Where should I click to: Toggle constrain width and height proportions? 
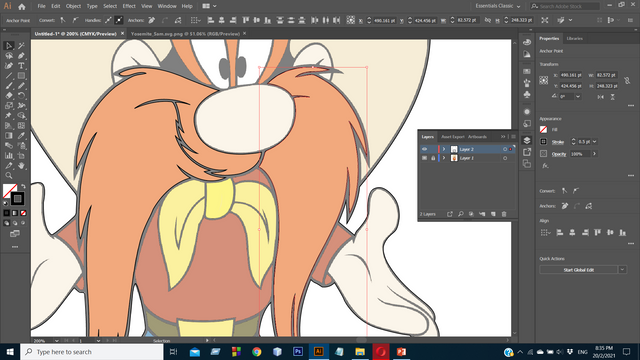pos(627,80)
